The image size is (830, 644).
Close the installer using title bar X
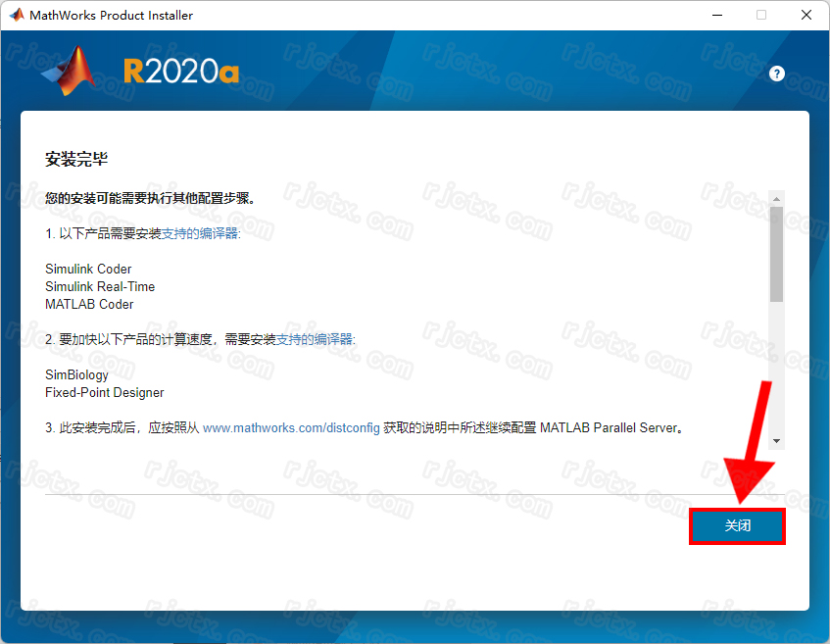(806, 15)
